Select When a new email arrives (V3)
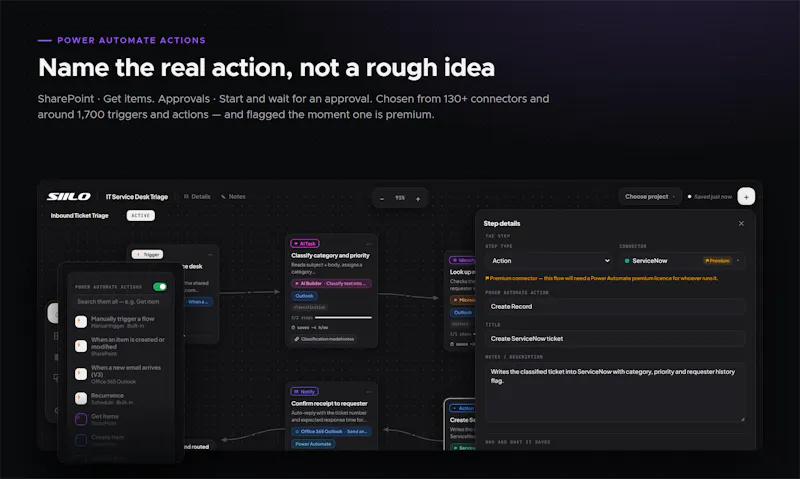Image resolution: width=800 pixels, height=479 pixels. [x=121, y=374]
